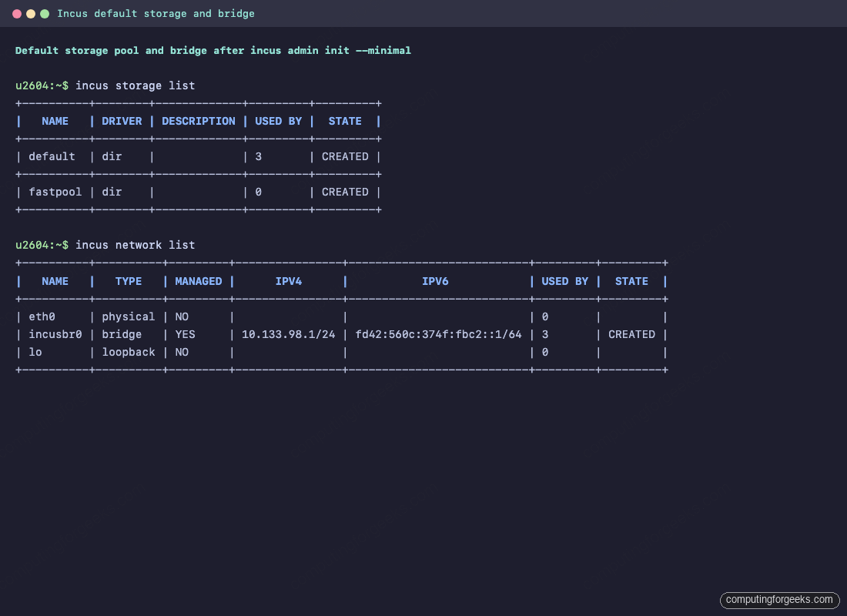The height and width of the screenshot is (616, 847).
Task: Click the used by value '0' in the eth0 row
Action: (x=545, y=317)
